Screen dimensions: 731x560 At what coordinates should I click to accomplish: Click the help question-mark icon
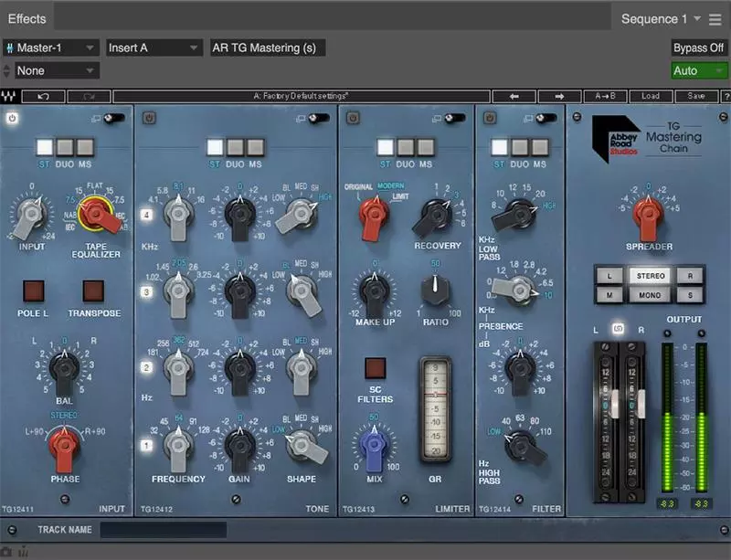click(x=726, y=95)
